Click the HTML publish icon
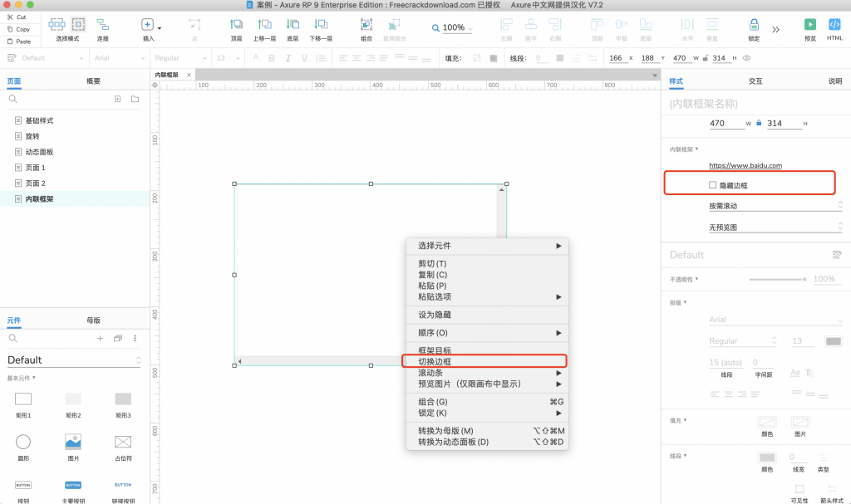This screenshot has width=851, height=504. 834,25
